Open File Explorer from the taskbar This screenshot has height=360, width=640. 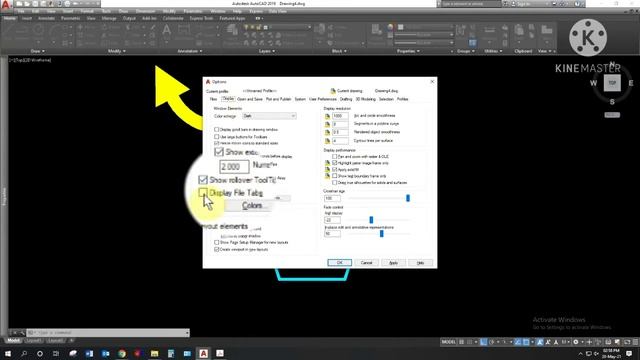pos(155,353)
